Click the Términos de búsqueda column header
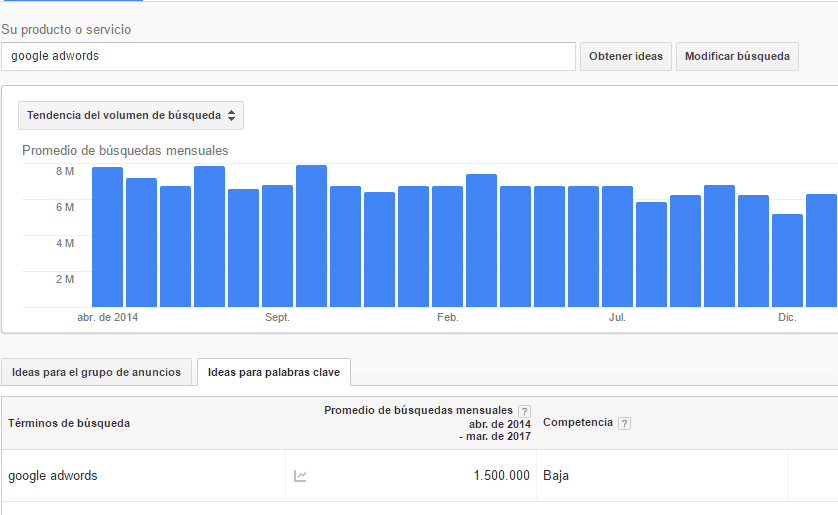The image size is (838, 515). tap(69, 423)
